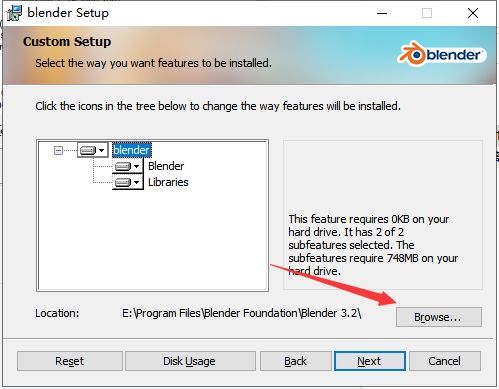Open Libraries subfeature install dropdown arrow
The height and width of the screenshot is (389, 499).
coord(136,182)
